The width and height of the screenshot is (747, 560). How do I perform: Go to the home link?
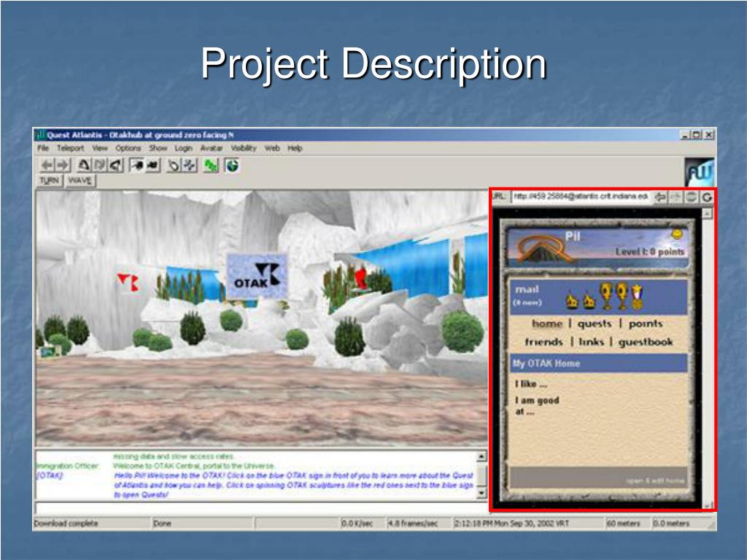(x=547, y=324)
